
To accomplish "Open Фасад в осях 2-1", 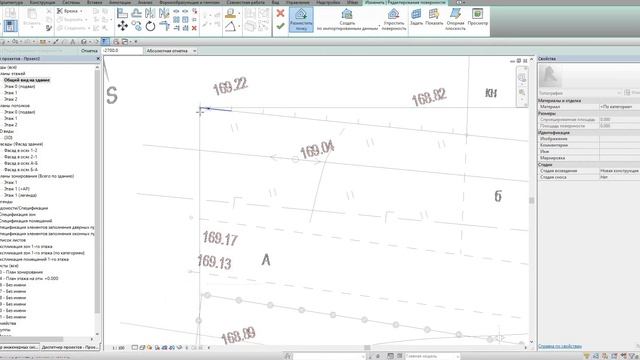I will 20,157.
